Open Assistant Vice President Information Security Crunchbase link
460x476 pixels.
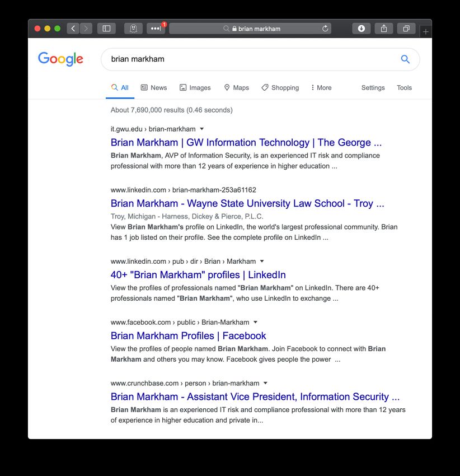pyautogui.click(x=255, y=397)
